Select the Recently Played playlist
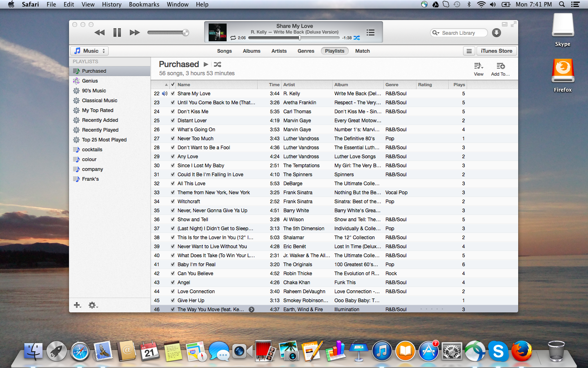The height and width of the screenshot is (368, 588). pos(100,130)
